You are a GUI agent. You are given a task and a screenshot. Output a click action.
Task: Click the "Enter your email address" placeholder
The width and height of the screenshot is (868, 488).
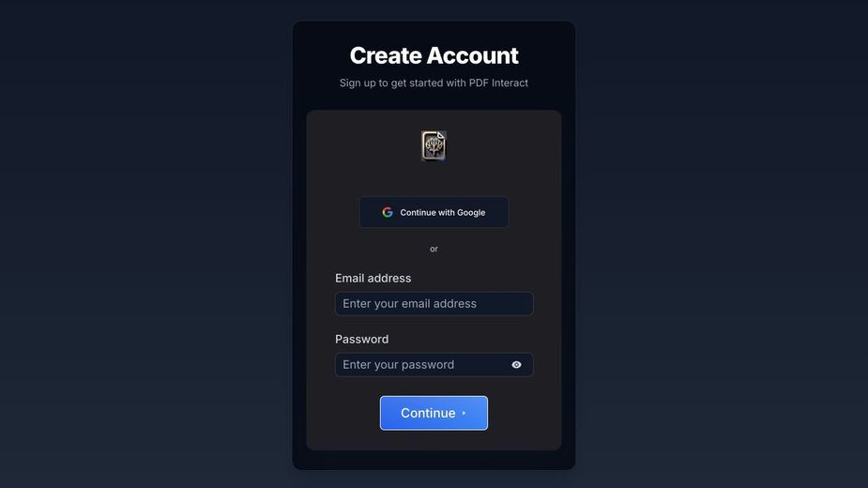tap(410, 303)
